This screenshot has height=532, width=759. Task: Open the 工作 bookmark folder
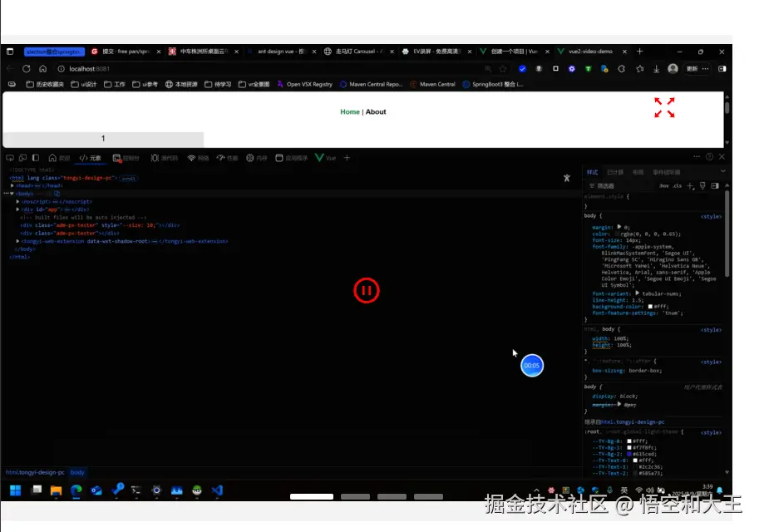pos(115,84)
